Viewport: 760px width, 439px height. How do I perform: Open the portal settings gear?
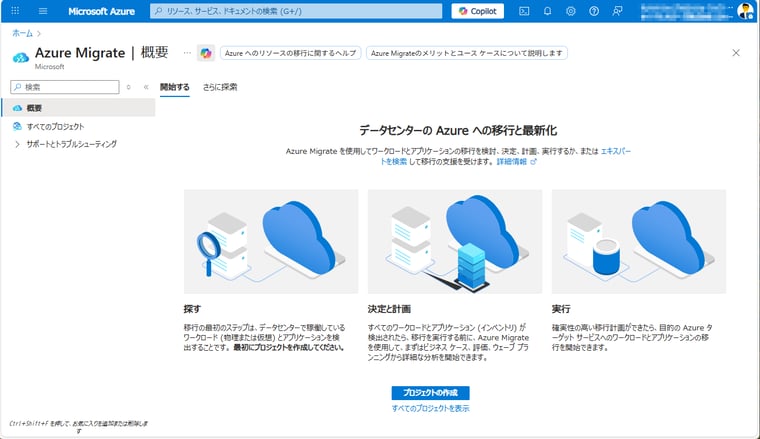(570, 11)
